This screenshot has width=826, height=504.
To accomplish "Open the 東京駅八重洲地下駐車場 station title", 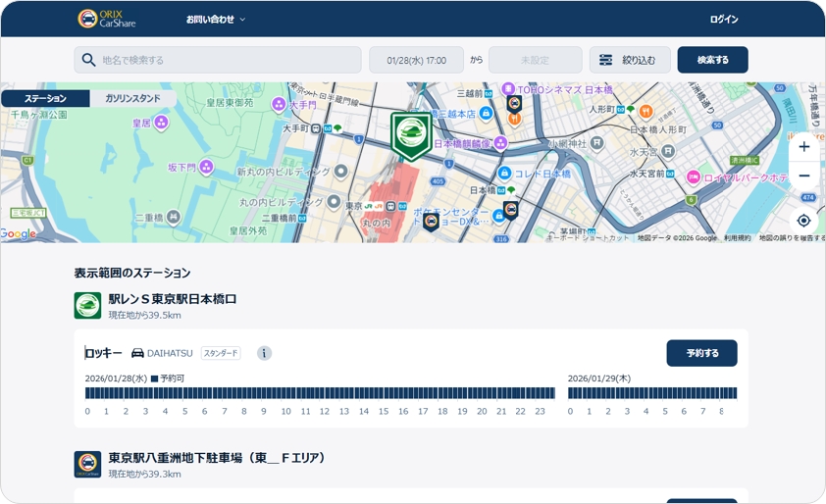I will 217,458.
